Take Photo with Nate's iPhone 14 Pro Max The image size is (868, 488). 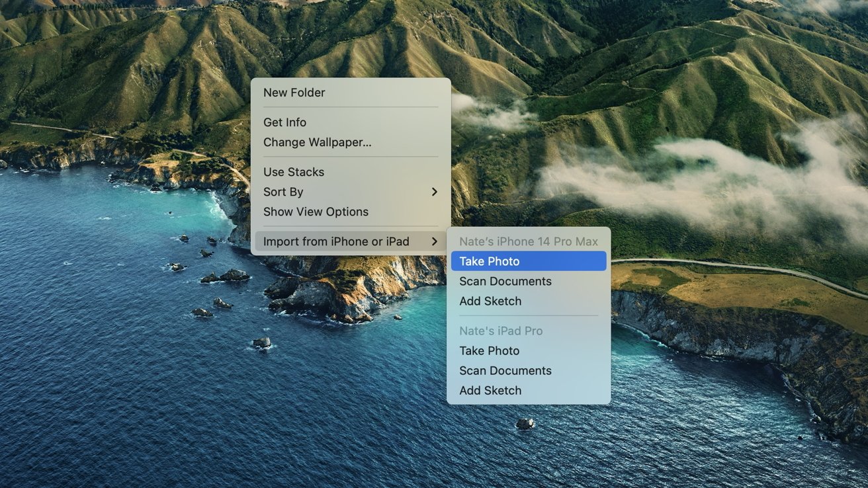pos(490,261)
